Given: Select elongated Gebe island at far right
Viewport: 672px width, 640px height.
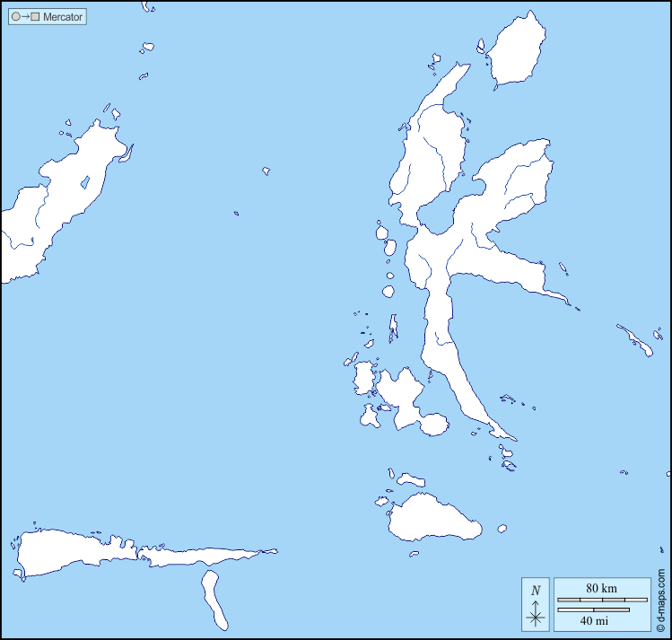Looking at the screenshot, I should [635, 339].
